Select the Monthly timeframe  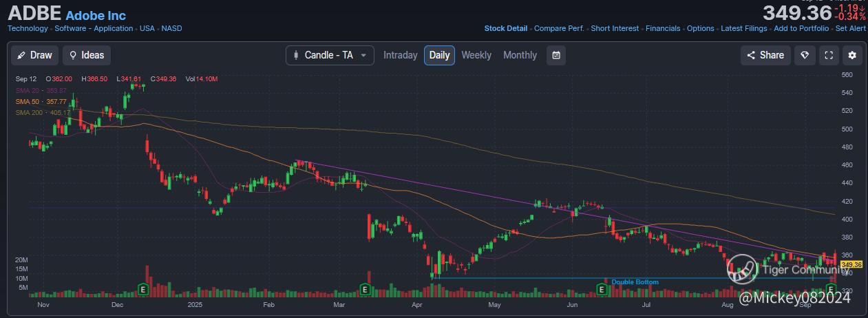click(520, 55)
